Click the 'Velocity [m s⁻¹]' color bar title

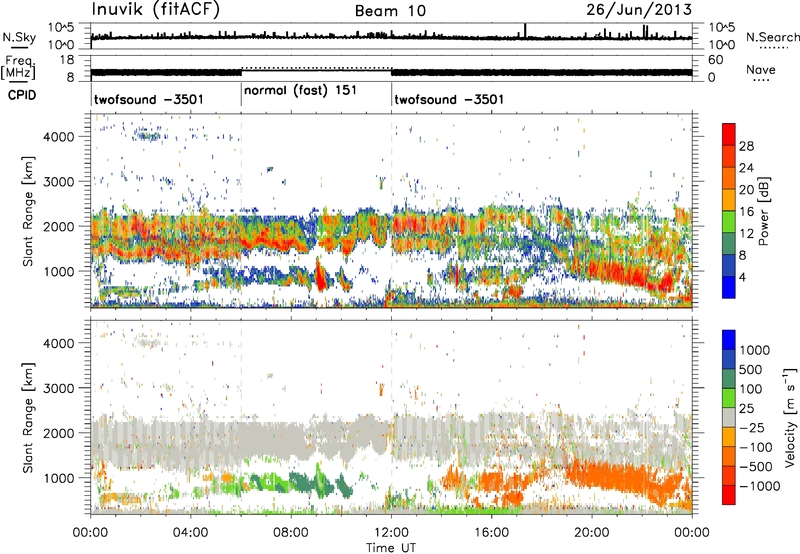(790, 417)
